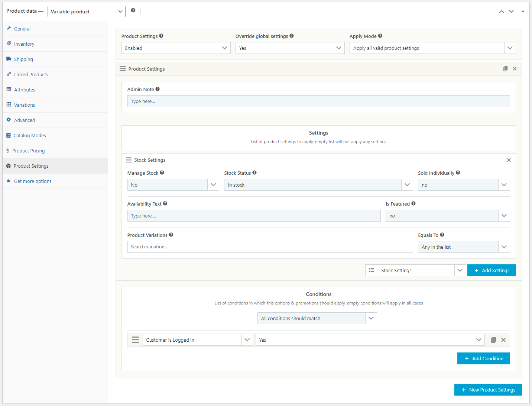Duplicate the Customer Is Logged In condition

point(494,339)
